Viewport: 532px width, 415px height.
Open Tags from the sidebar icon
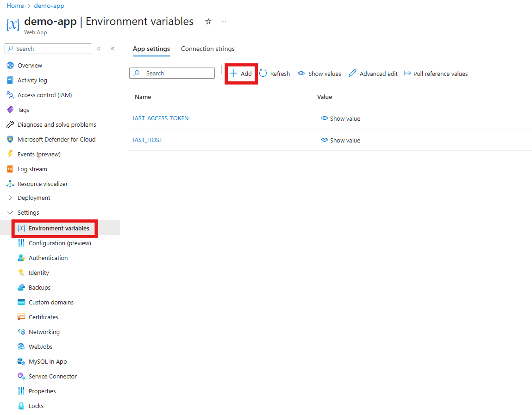[11, 110]
